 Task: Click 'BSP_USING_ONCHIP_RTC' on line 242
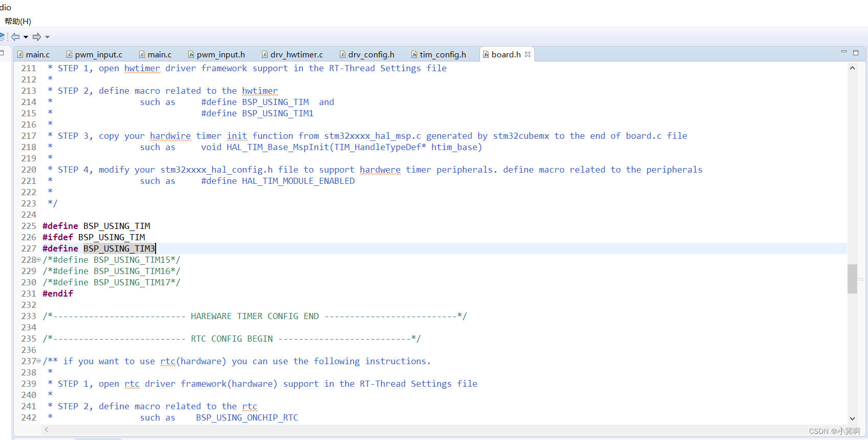click(x=247, y=417)
